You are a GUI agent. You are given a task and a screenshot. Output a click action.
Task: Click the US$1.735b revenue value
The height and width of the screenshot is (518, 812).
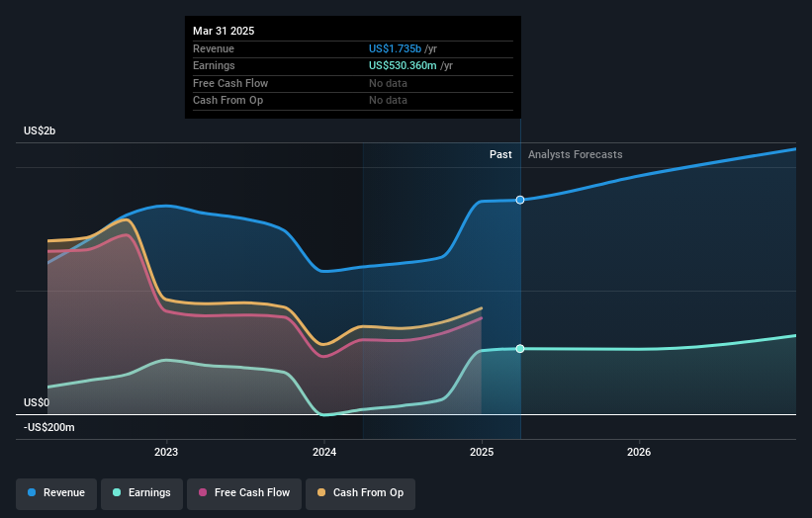(396, 48)
